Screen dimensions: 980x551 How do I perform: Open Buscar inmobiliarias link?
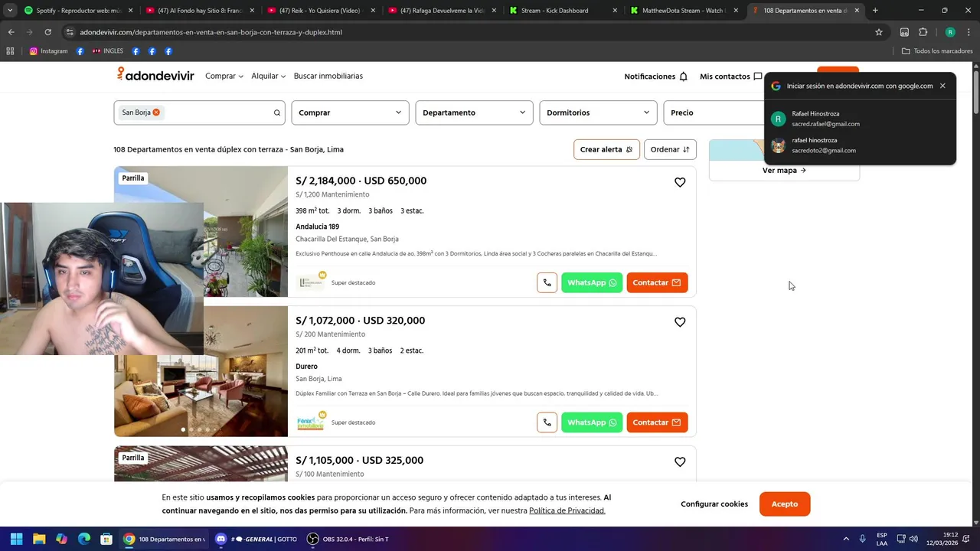[328, 77]
